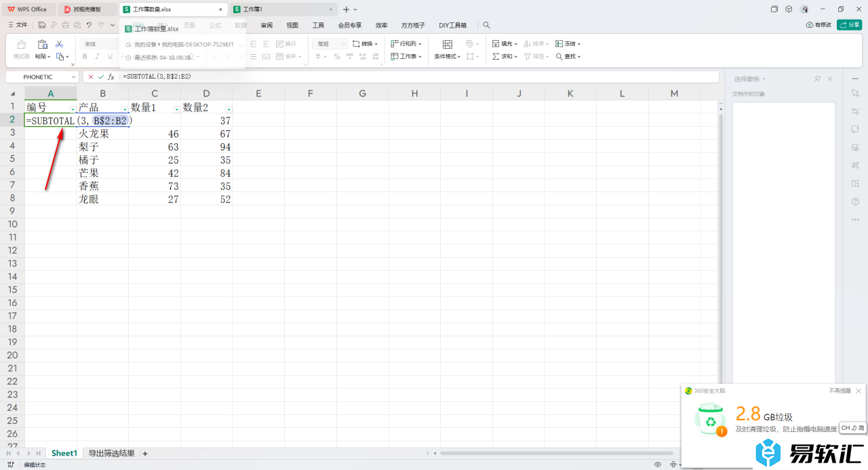Click the bold B icon
The width and height of the screenshot is (868, 470).
click(85, 57)
